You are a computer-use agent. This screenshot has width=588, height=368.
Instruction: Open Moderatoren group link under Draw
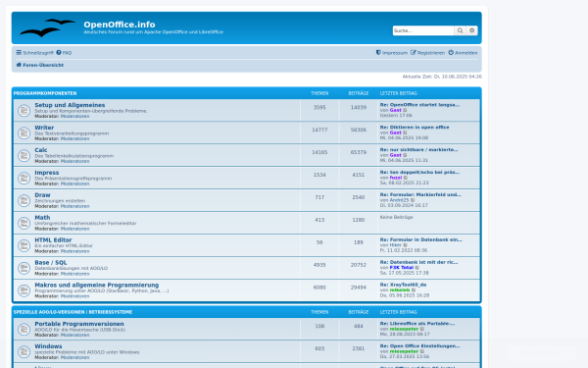pyautogui.click(x=75, y=206)
